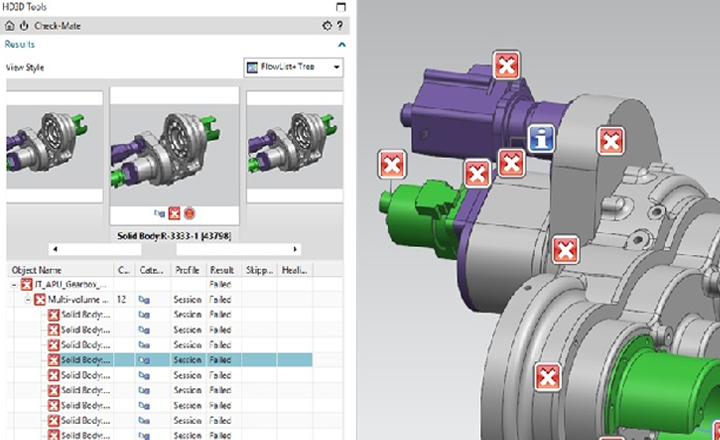Screen dimensions: 720x440
Task: Select the highlighted Solid Body row
Action: (x=84, y=359)
